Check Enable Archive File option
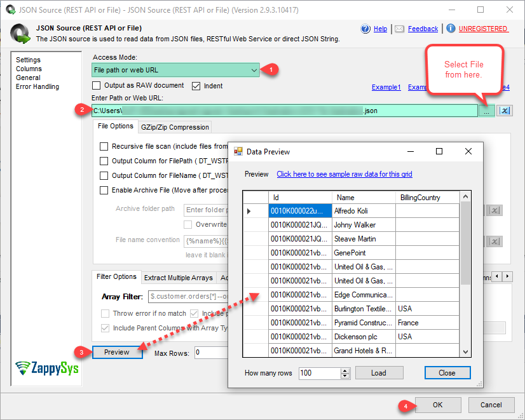The width and height of the screenshot is (525, 420). coord(104,190)
